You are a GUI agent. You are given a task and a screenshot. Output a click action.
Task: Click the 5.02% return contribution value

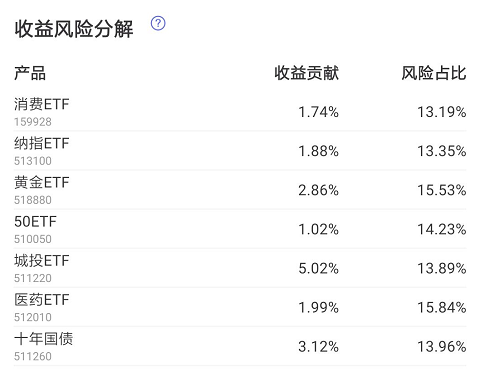[318, 269]
